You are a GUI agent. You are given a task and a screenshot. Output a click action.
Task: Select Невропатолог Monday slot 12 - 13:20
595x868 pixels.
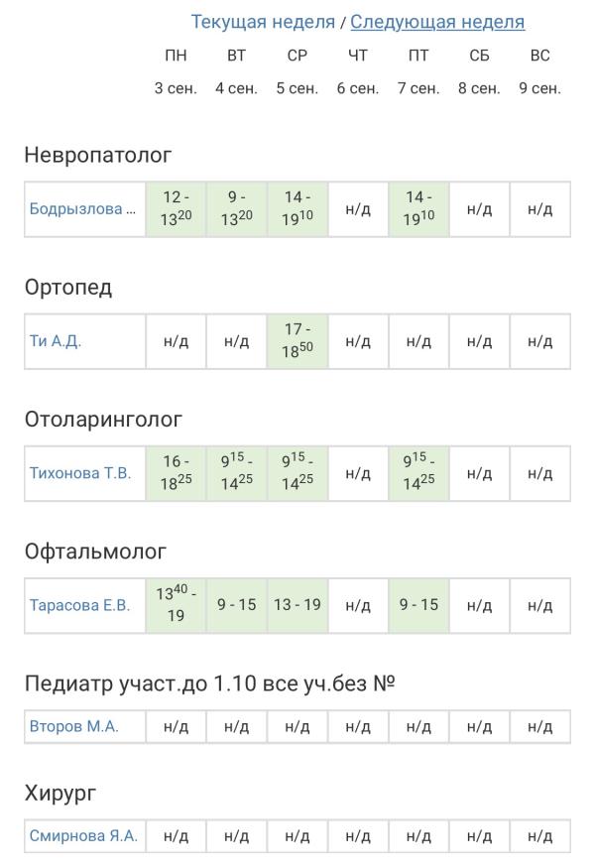tap(176, 209)
